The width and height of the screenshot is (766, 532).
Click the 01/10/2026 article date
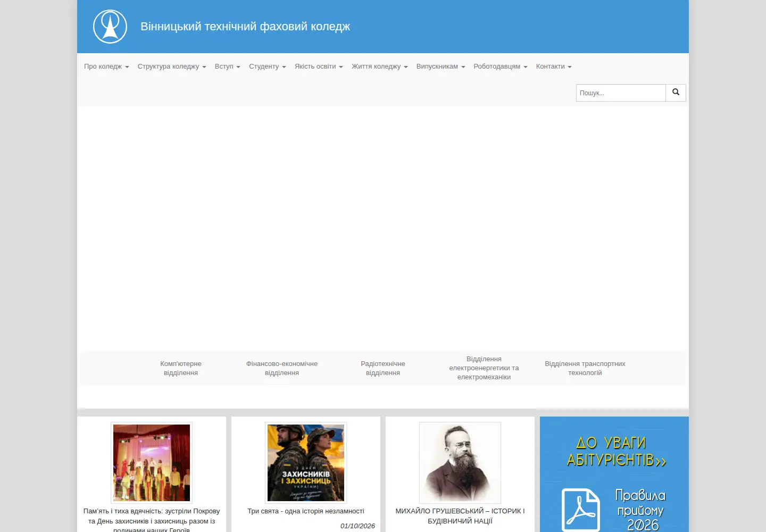357,526
